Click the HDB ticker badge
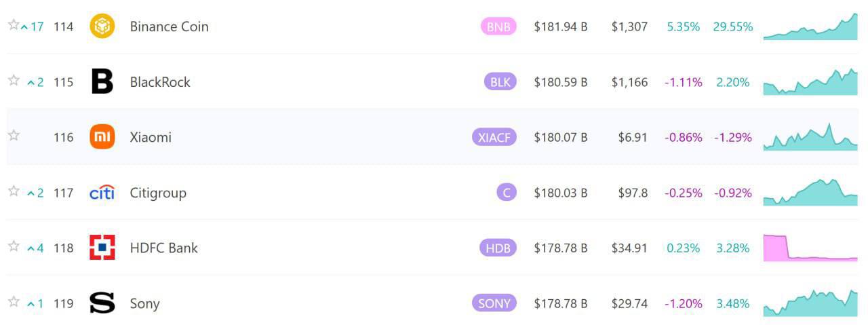 498,248
